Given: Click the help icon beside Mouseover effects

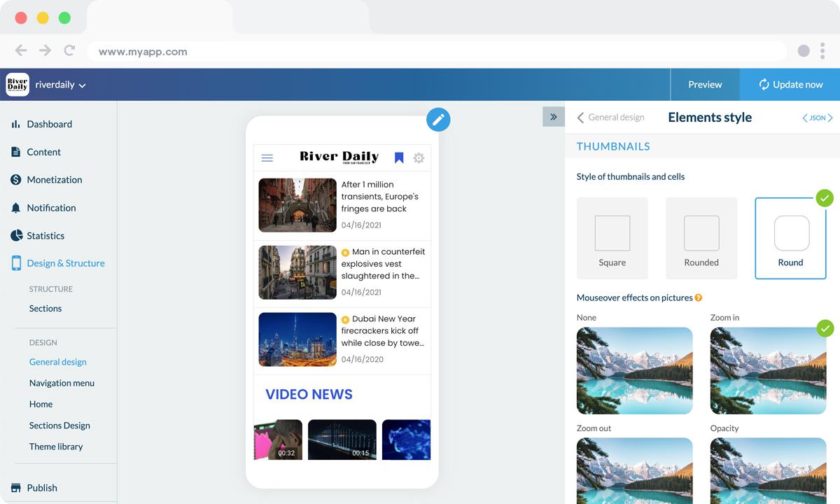Looking at the screenshot, I should click(x=698, y=298).
